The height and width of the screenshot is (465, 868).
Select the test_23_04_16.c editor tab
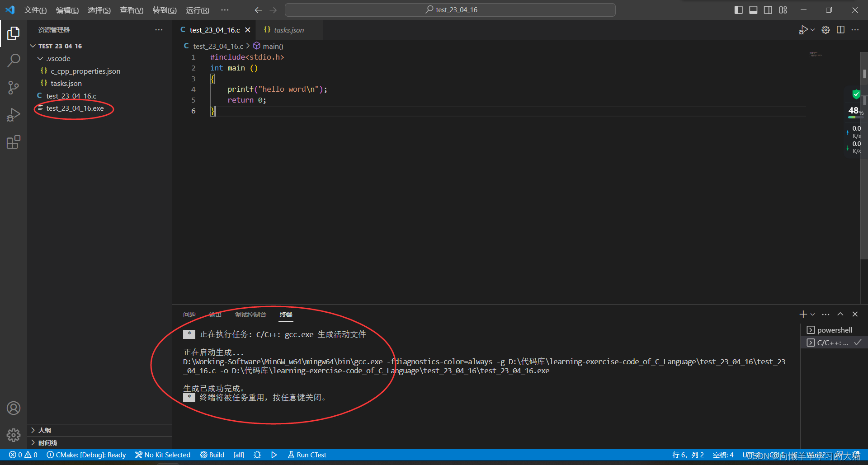[215, 30]
